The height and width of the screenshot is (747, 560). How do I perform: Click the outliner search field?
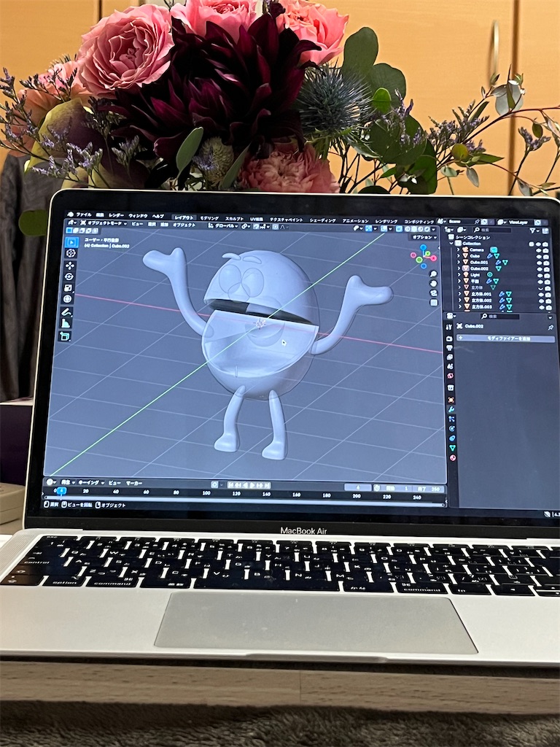(x=492, y=230)
